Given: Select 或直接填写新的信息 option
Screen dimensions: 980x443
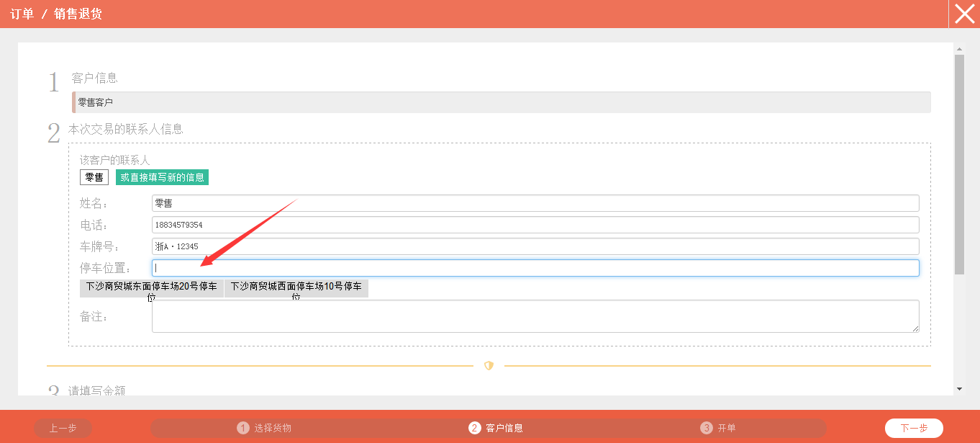Looking at the screenshot, I should pyautogui.click(x=162, y=177).
